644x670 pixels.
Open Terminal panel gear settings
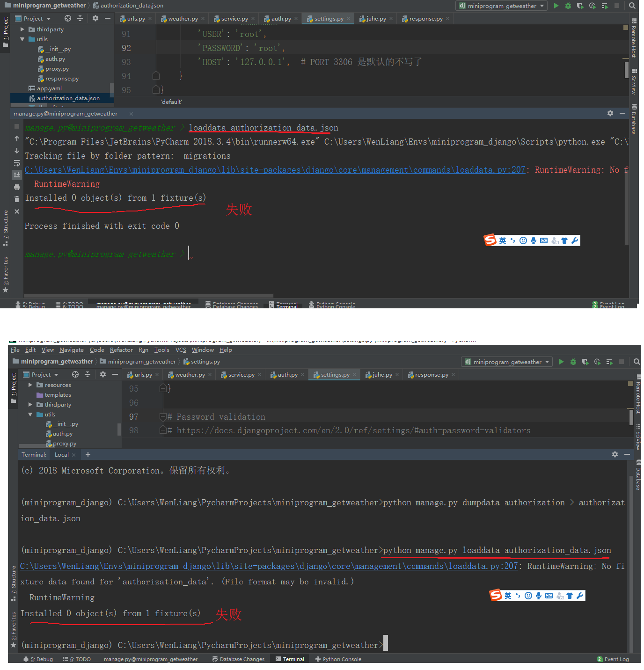615,454
